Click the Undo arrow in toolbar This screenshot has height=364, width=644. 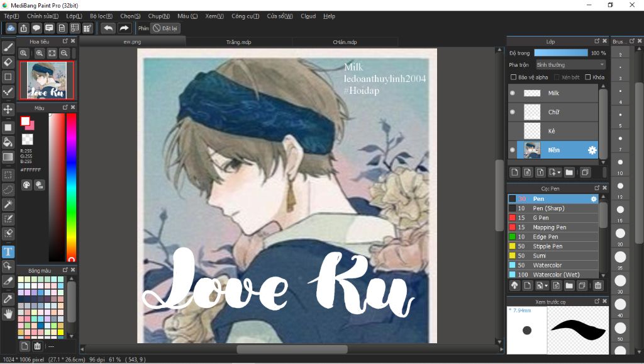(108, 28)
